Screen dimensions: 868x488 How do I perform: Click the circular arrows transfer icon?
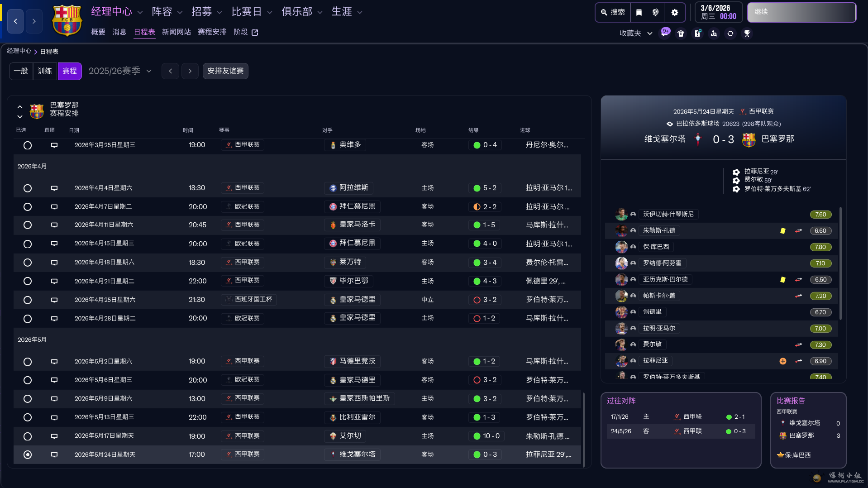pyautogui.click(x=730, y=33)
